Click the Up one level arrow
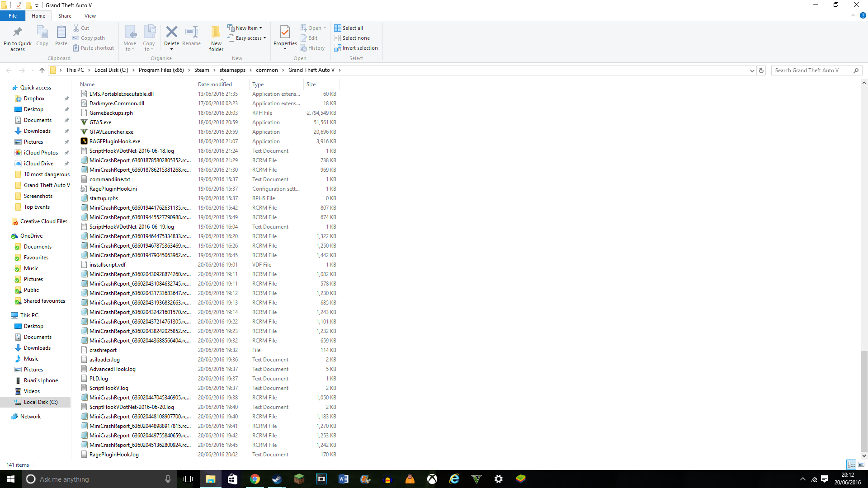The image size is (868, 488). (42, 70)
